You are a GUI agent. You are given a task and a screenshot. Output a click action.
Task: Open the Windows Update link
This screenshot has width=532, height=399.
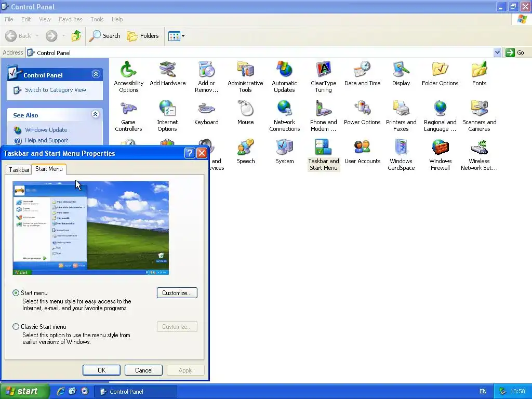(46, 130)
